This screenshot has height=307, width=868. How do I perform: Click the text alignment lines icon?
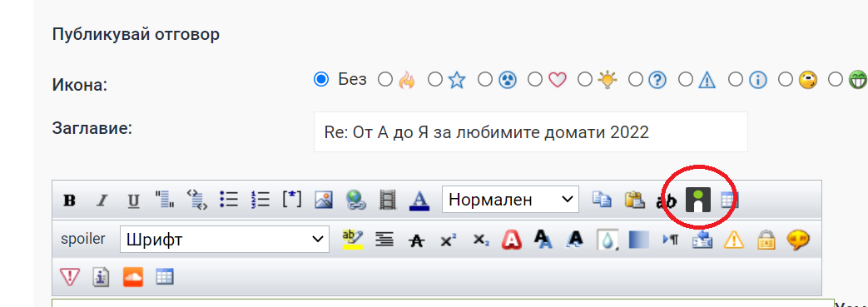[x=384, y=240]
